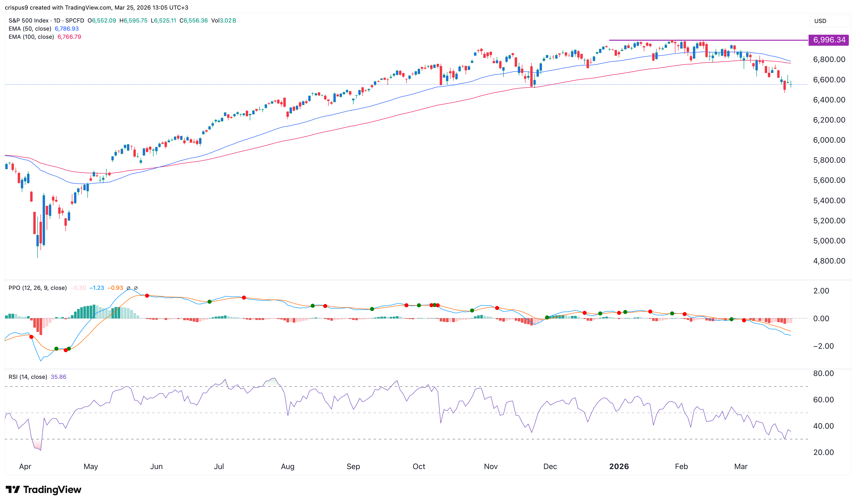856x504 pixels.
Task: Click the purple 6,996.34 price label
Action: (x=829, y=40)
